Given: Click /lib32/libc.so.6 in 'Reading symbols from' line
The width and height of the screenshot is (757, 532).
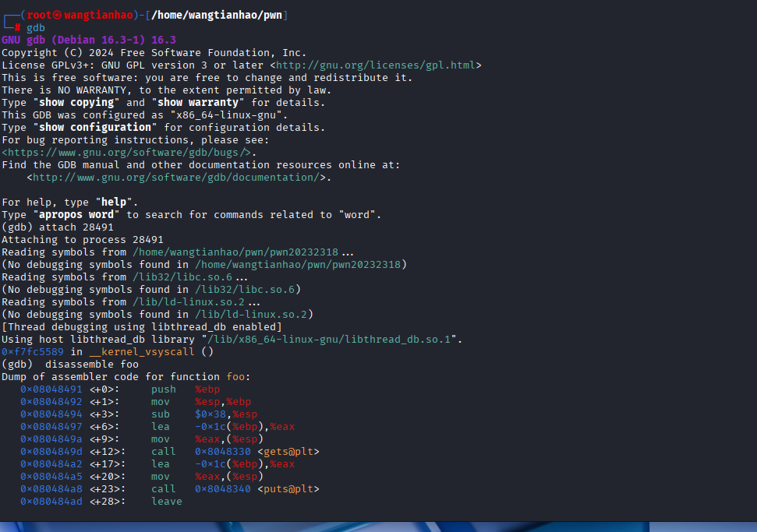Looking at the screenshot, I should 182,277.
